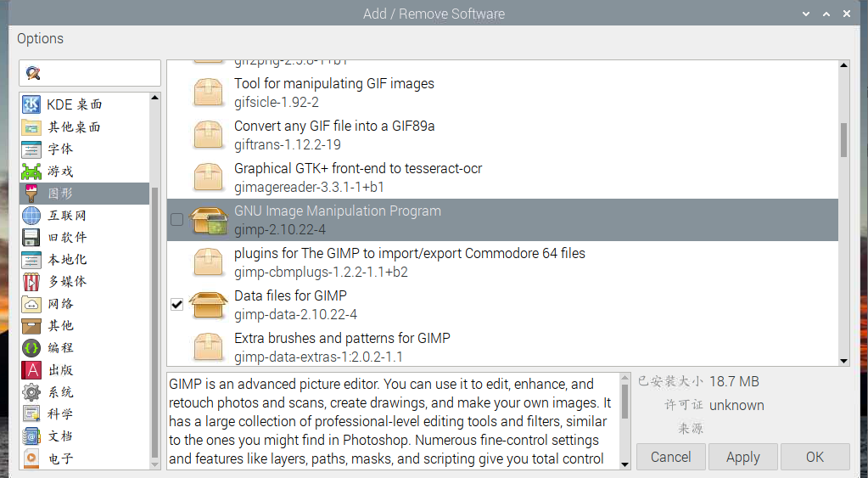Click the Cancel button
Image resolution: width=868 pixels, height=478 pixels.
pyautogui.click(x=670, y=457)
